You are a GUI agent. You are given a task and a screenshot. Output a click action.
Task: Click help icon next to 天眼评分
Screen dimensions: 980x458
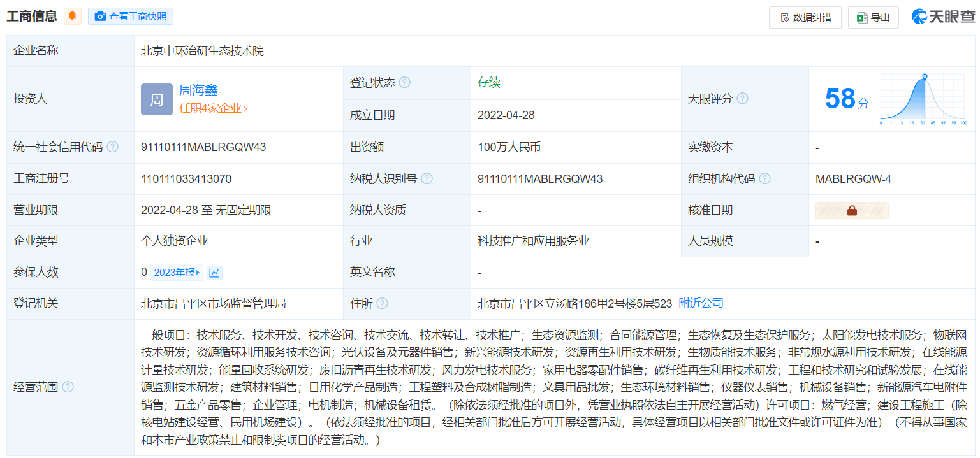point(742,99)
